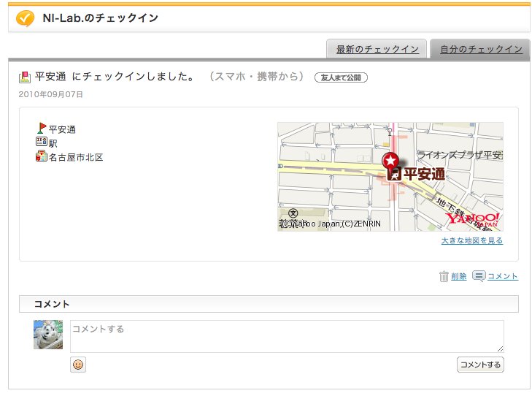Click the 削除 link
Image resolution: width=532 pixels, height=396 pixels.
click(x=458, y=277)
